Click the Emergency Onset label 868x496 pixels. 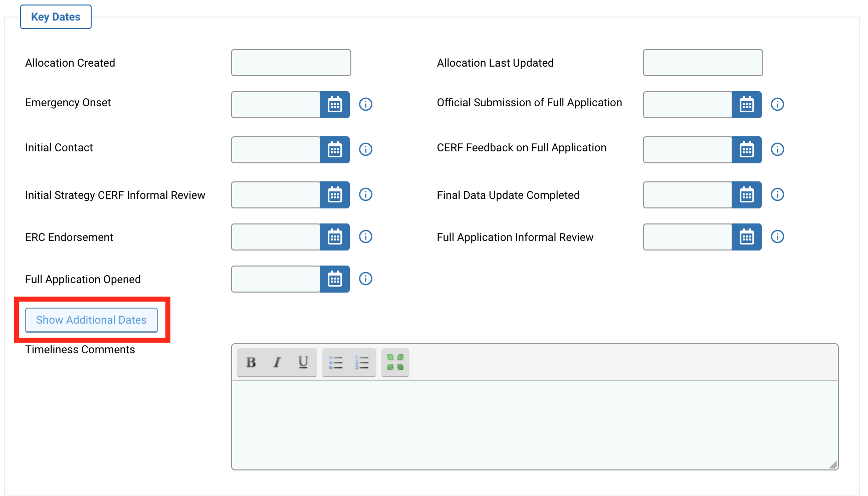68,103
